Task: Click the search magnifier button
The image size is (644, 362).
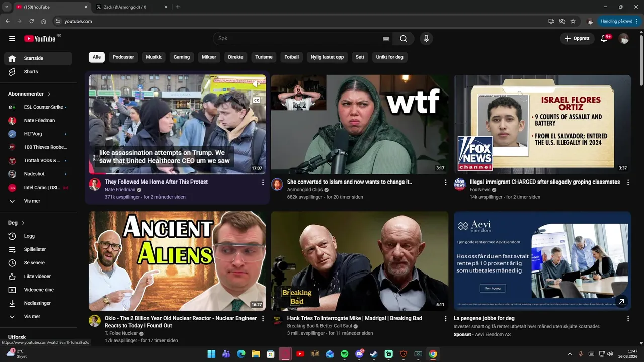Action: click(404, 39)
